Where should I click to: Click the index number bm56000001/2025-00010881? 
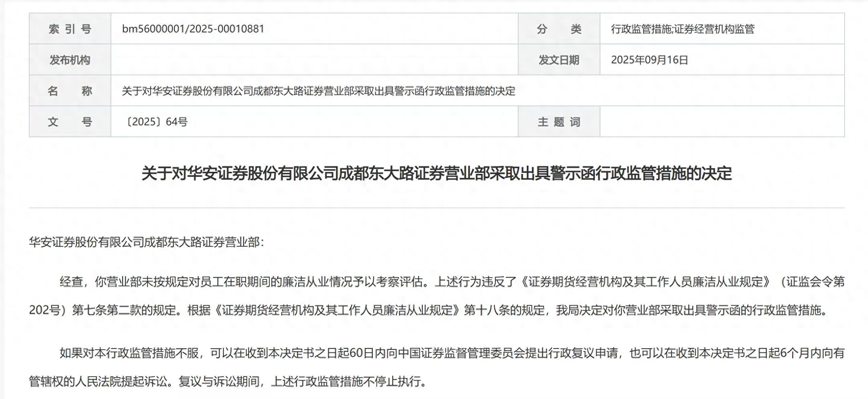tap(193, 29)
